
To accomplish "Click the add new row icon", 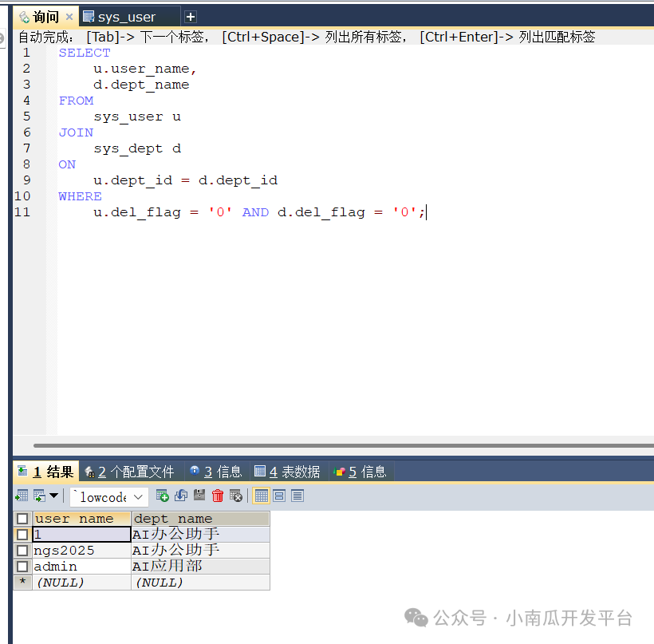I will tap(162, 496).
